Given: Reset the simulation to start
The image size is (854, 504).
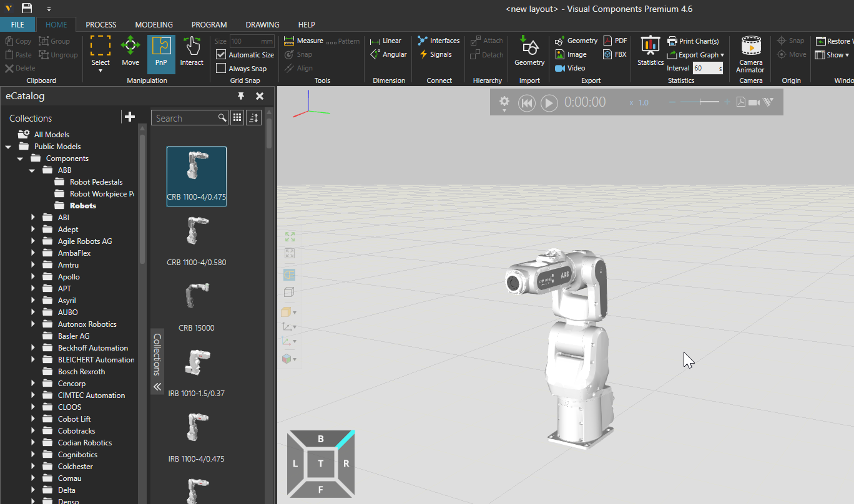Looking at the screenshot, I should 527,103.
